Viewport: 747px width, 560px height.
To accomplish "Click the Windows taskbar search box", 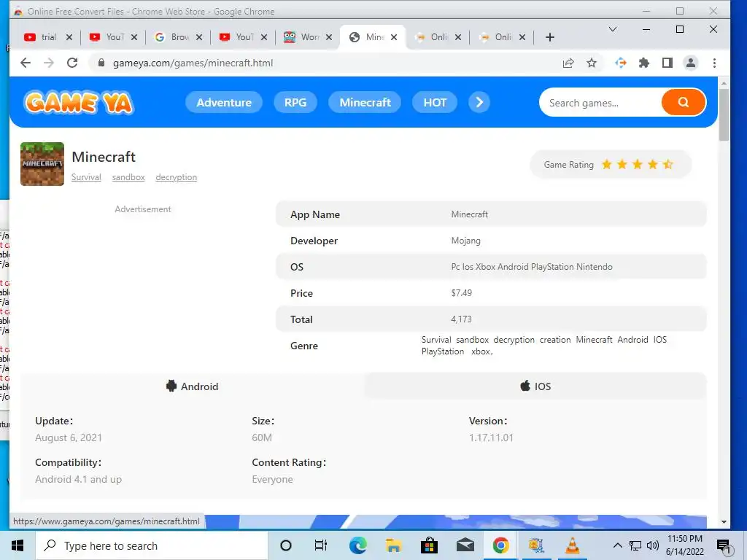I will coord(152,545).
